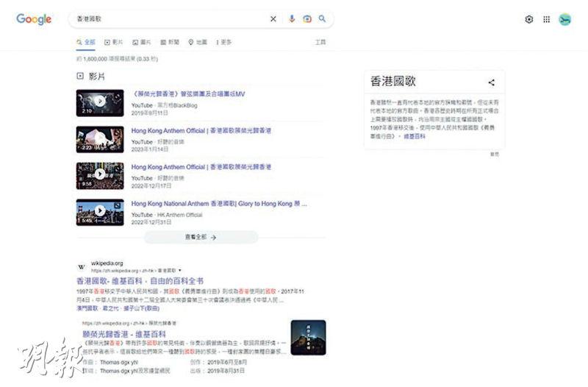The width and height of the screenshot is (588, 387).
Task: Open the 《願榮光歸香港》管弦樂團及合唱團版MV link
Action: pos(189,94)
